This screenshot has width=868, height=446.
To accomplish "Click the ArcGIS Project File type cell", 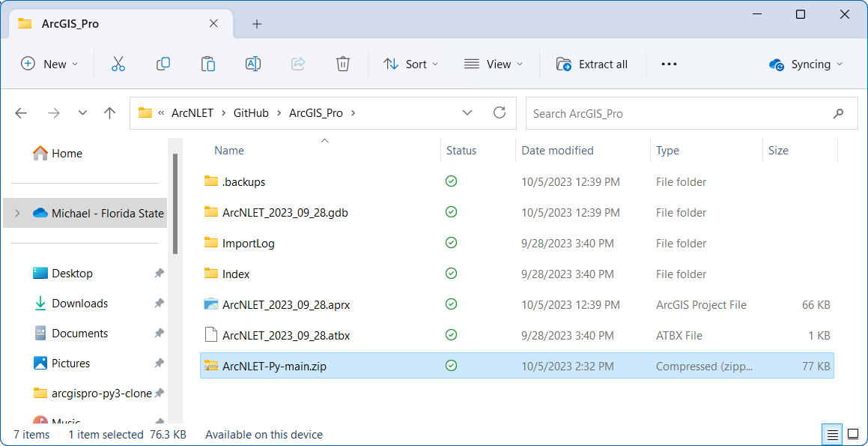I will tap(701, 305).
